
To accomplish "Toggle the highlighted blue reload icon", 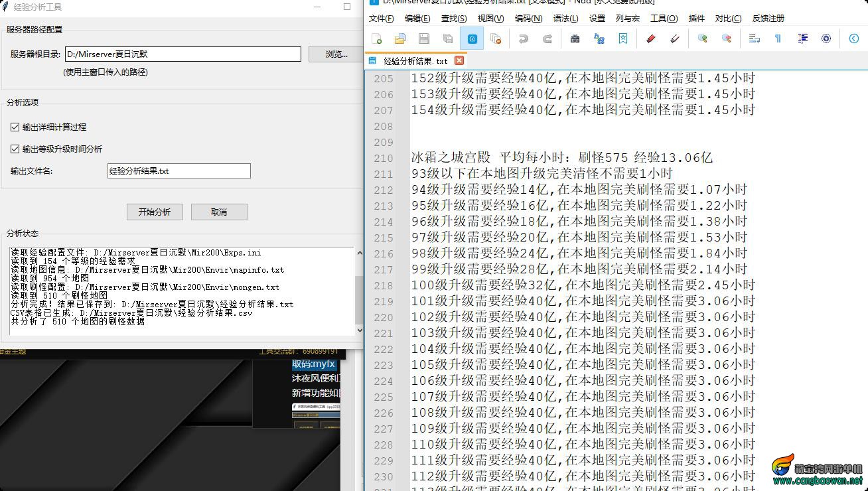I will (472, 38).
